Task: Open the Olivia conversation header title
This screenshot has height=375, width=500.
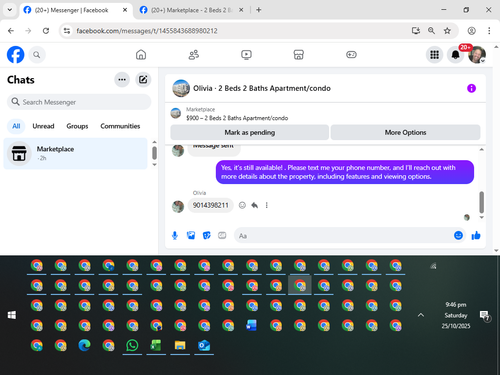Action: coord(262,88)
